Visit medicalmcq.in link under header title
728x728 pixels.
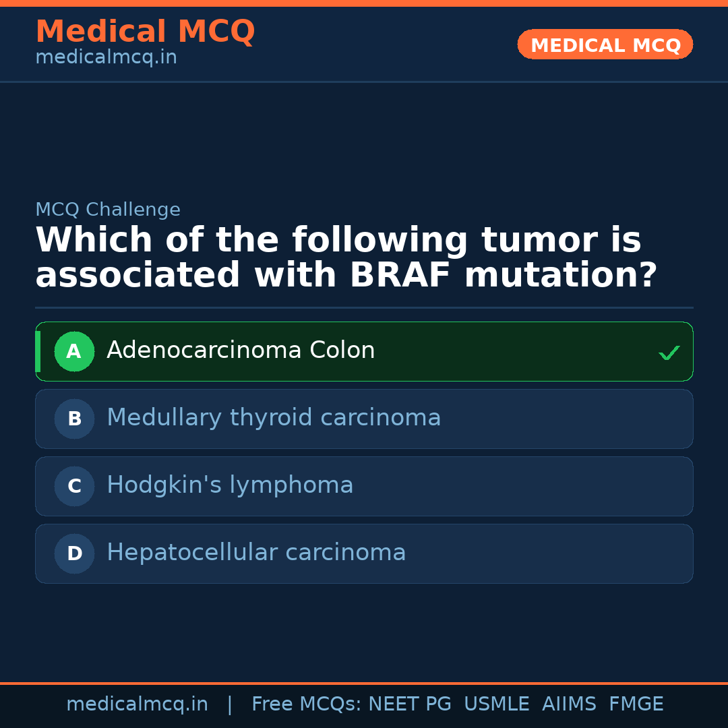[106, 58]
